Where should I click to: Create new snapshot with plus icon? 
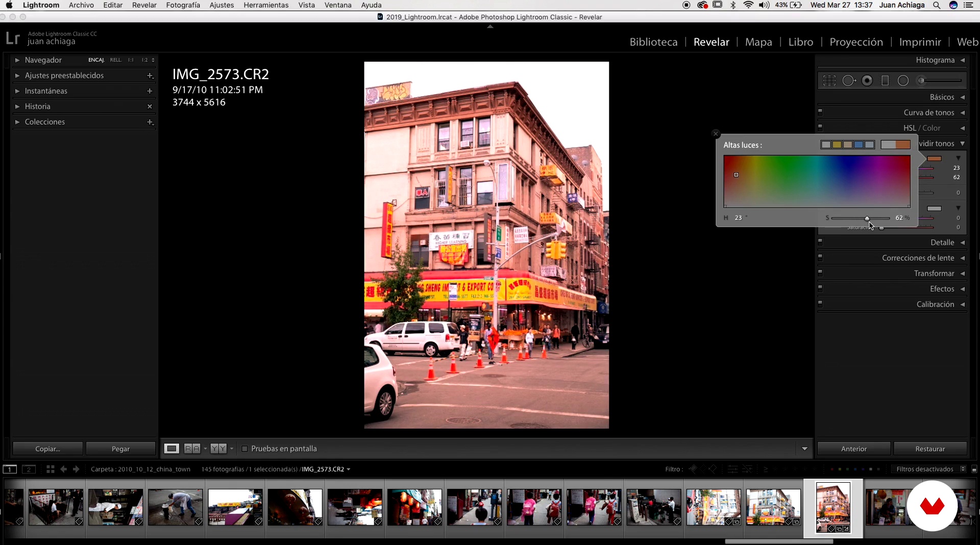pyautogui.click(x=150, y=91)
